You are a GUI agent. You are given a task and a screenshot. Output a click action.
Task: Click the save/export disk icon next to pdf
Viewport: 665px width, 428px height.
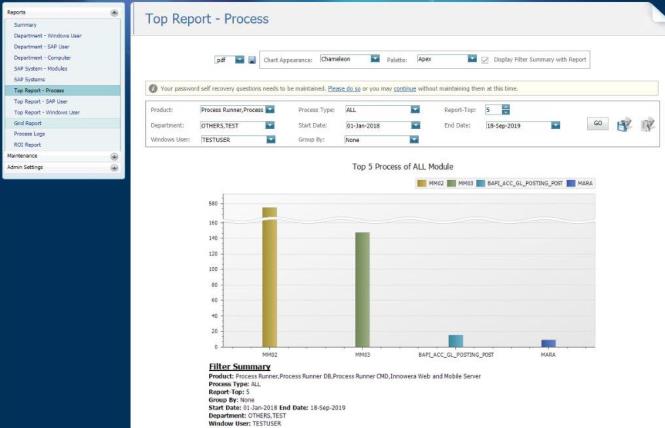[x=252, y=60]
